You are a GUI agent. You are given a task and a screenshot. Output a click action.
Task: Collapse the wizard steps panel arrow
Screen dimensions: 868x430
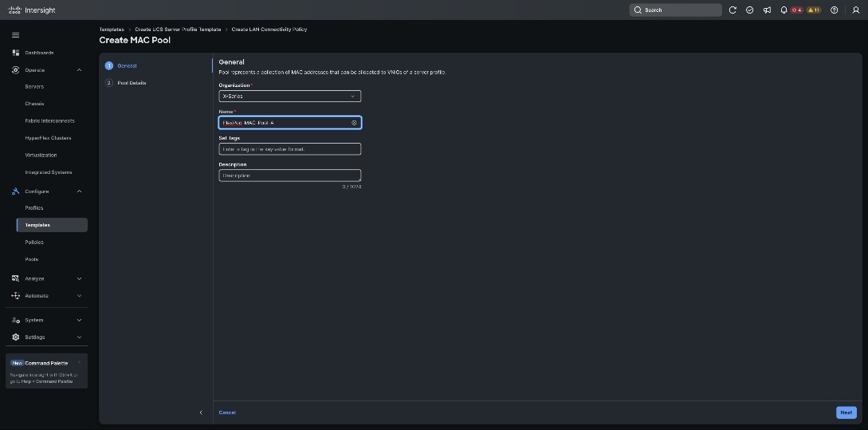[201, 412]
